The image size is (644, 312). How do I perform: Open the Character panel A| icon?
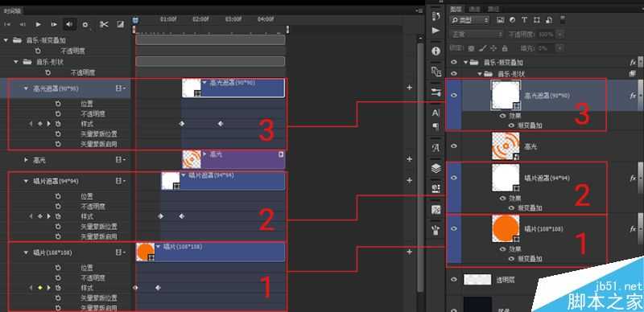436,113
